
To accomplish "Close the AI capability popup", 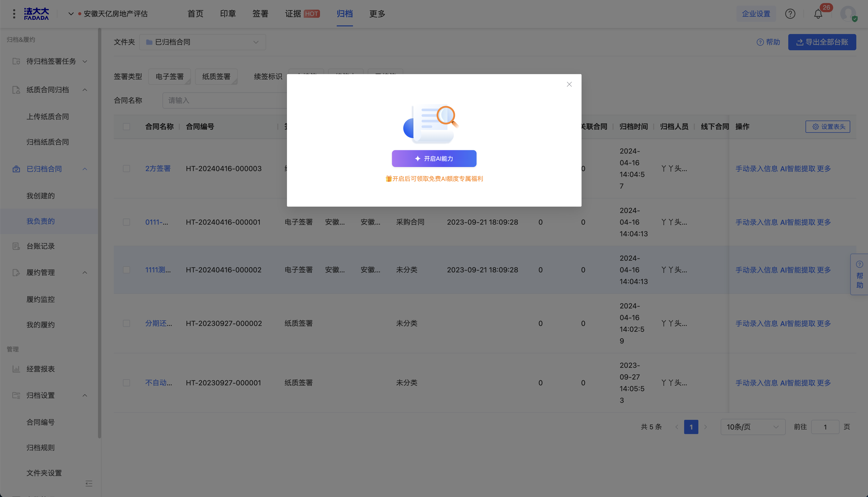I will (x=569, y=84).
